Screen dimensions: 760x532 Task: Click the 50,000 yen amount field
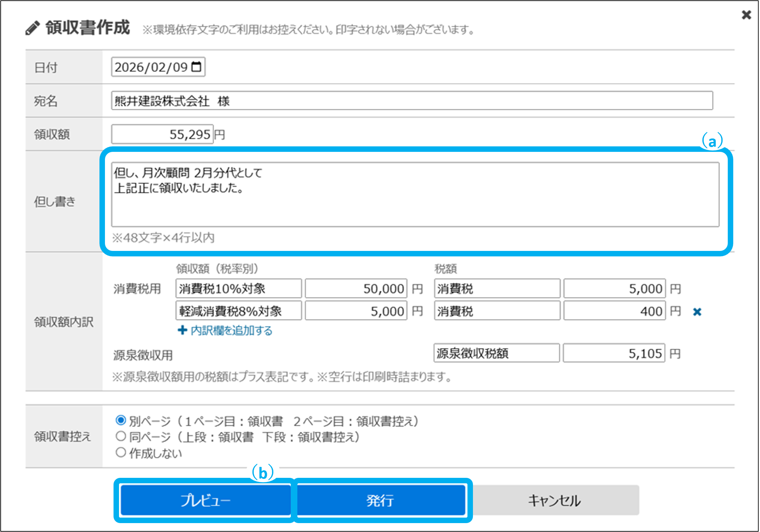tap(356, 289)
